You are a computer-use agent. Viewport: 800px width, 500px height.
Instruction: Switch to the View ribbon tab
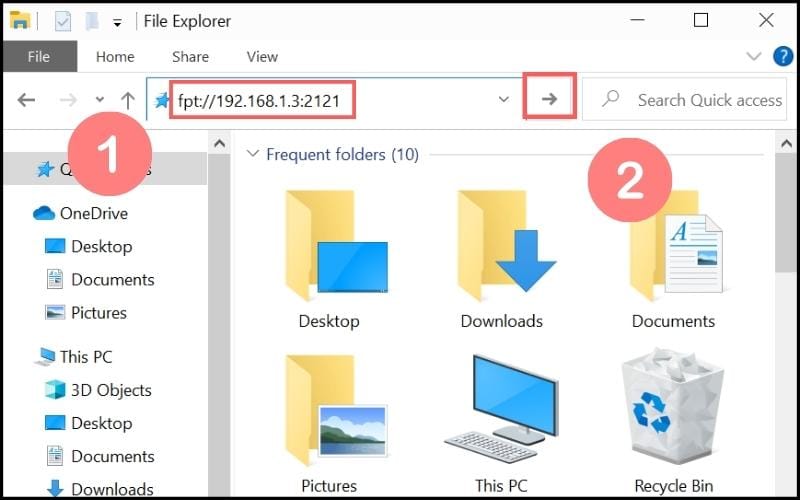tap(262, 57)
